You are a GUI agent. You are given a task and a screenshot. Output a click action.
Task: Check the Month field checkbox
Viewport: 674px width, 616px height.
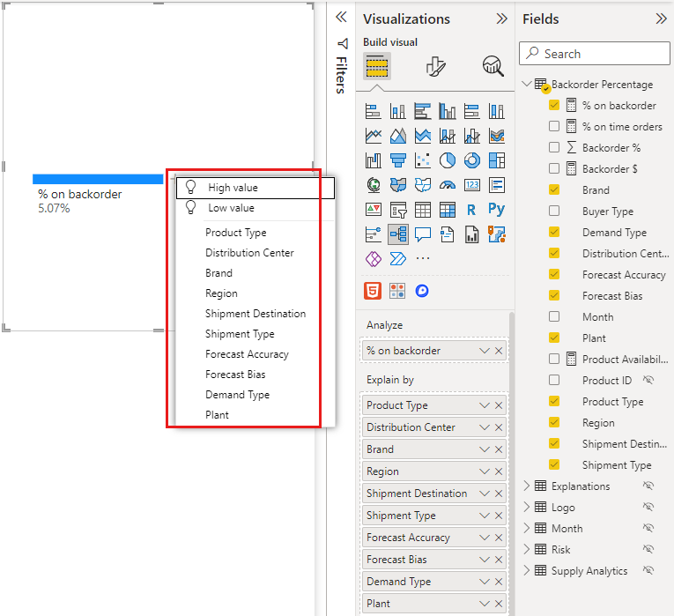point(554,316)
